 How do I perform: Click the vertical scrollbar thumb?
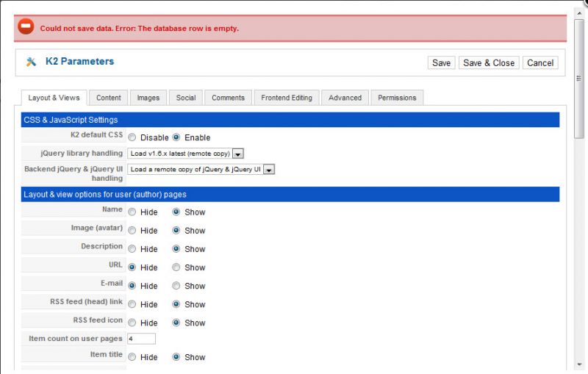[x=579, y=79]
